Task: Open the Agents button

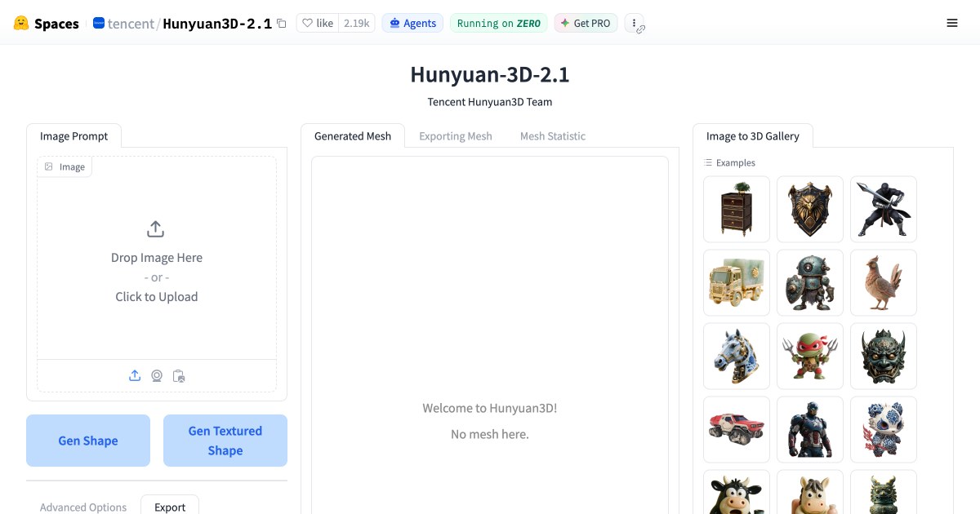Action: tap(412, 23)
